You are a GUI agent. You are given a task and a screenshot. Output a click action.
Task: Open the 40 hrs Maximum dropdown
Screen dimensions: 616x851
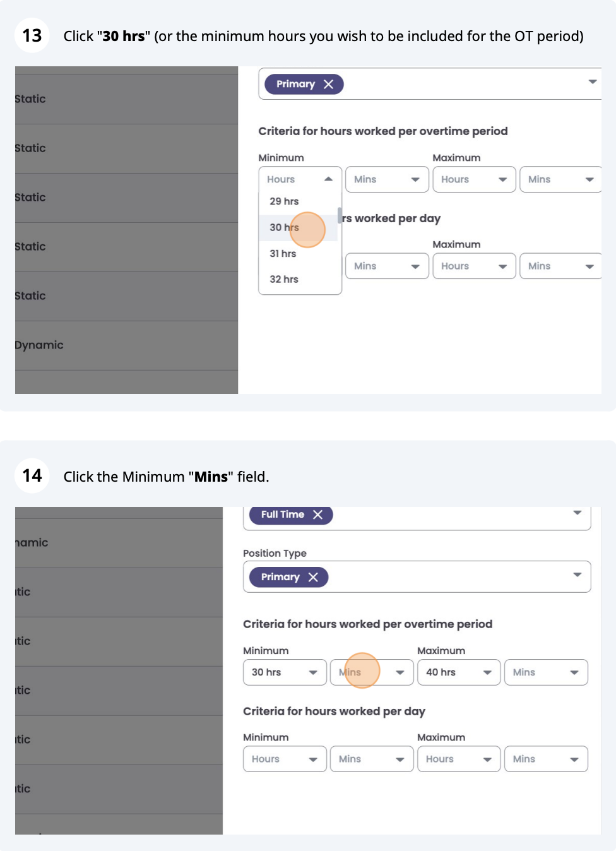[459, 672]
